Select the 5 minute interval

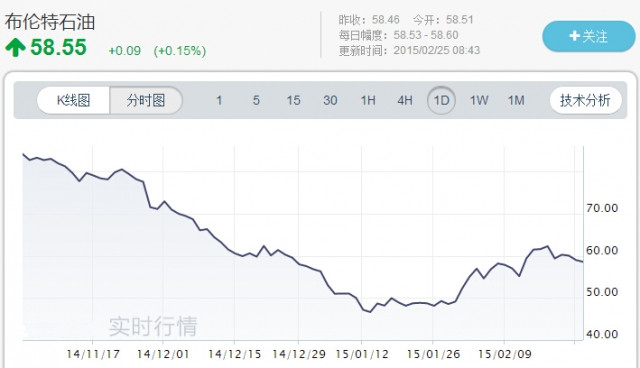coord(256,100)
